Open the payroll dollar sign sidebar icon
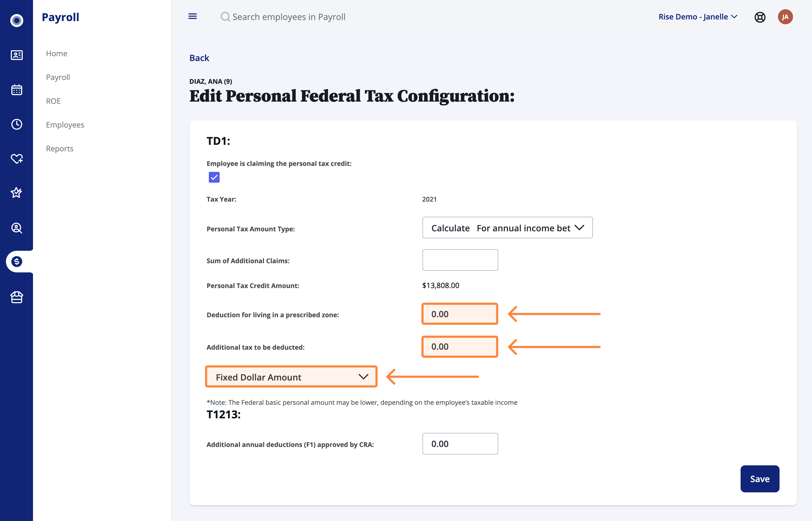Image resolution: width=812 pixels, height=521 pixels. coord(16,262)
